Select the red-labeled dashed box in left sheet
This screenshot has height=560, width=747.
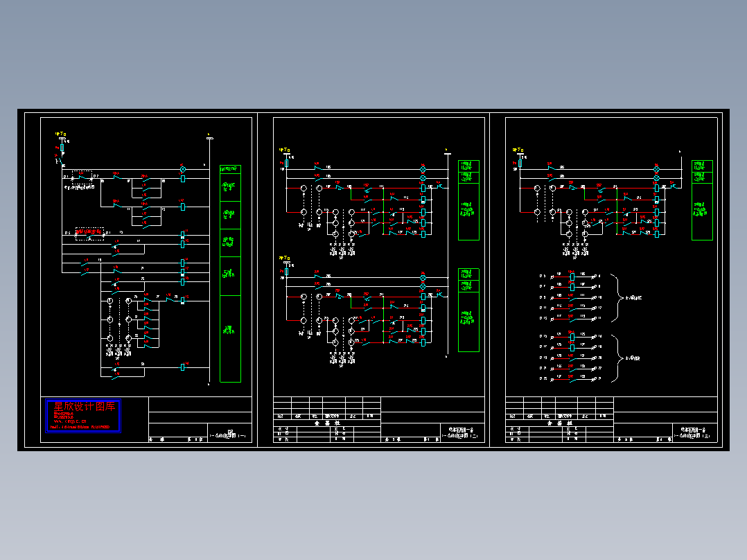point(89,234)
